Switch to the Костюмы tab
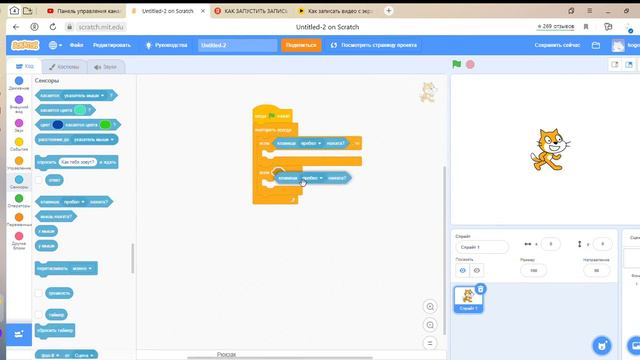 (x=64, y=67)
